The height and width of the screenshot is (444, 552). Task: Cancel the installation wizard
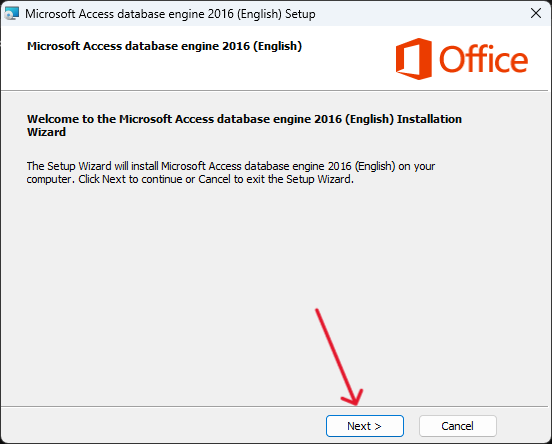pyautogui.click(x=458, y=426)
